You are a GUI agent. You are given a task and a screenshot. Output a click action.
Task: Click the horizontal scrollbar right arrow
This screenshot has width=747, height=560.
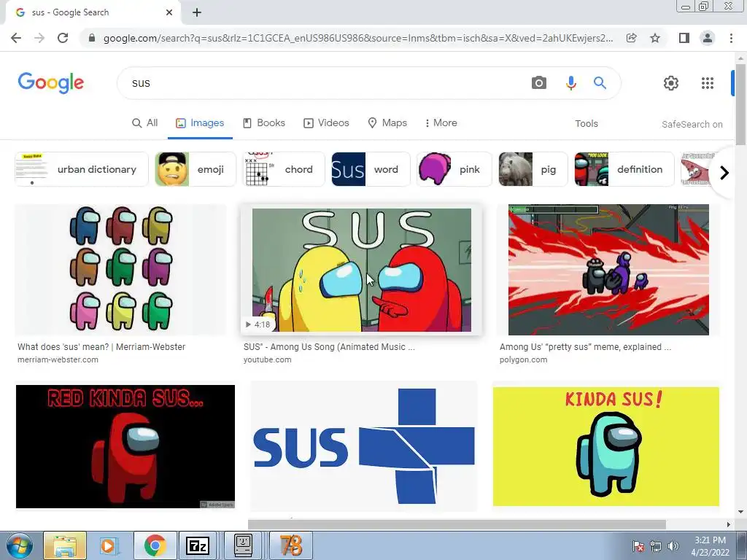point(728,524)
